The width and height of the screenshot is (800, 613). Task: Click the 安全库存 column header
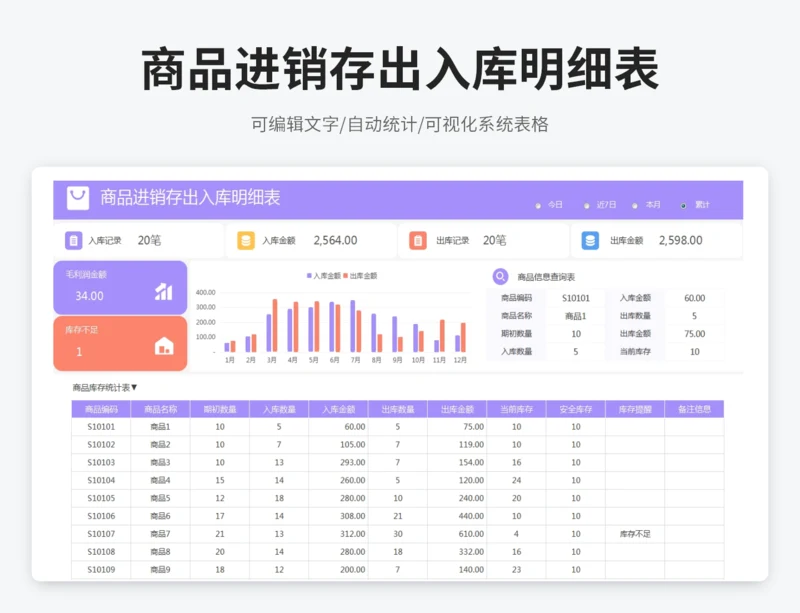click(576, 409)
